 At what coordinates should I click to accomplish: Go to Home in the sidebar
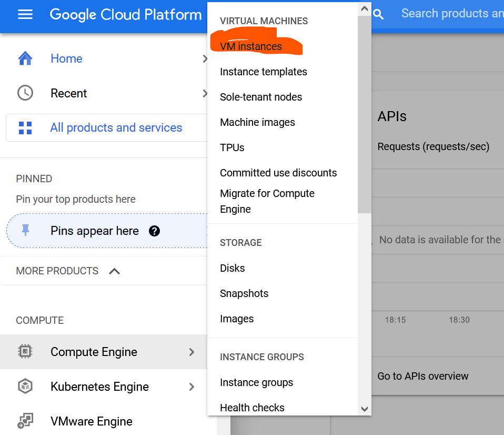coord(66,58)
